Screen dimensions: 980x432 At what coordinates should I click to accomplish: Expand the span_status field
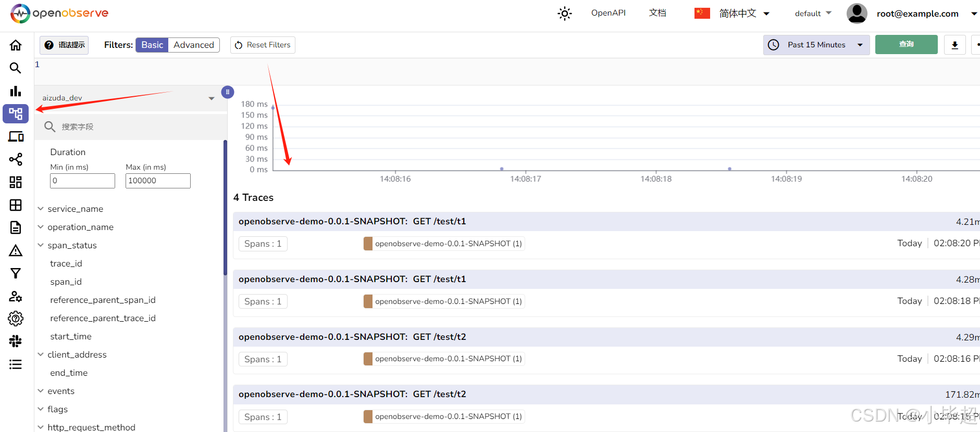tap(72, 245)
